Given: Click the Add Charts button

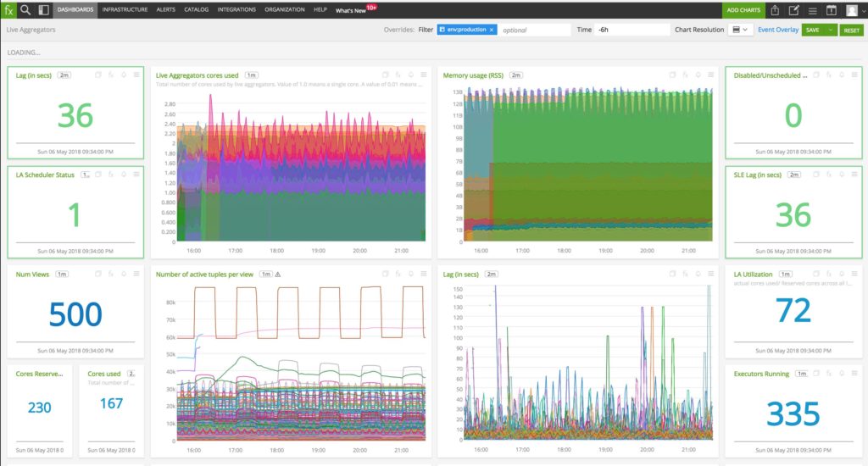Looking at the screenshot, I should click(x=743, y=10).
